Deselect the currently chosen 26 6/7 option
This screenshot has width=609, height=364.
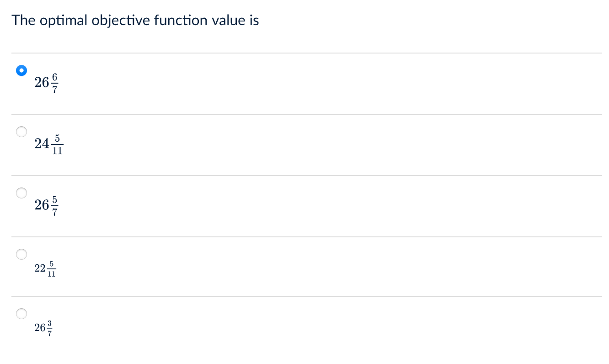click(21, 70)
